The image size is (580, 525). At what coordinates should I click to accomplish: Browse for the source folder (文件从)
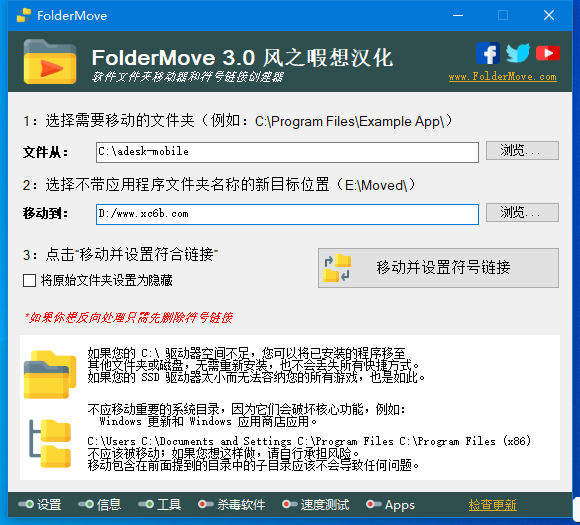point(522,151)
